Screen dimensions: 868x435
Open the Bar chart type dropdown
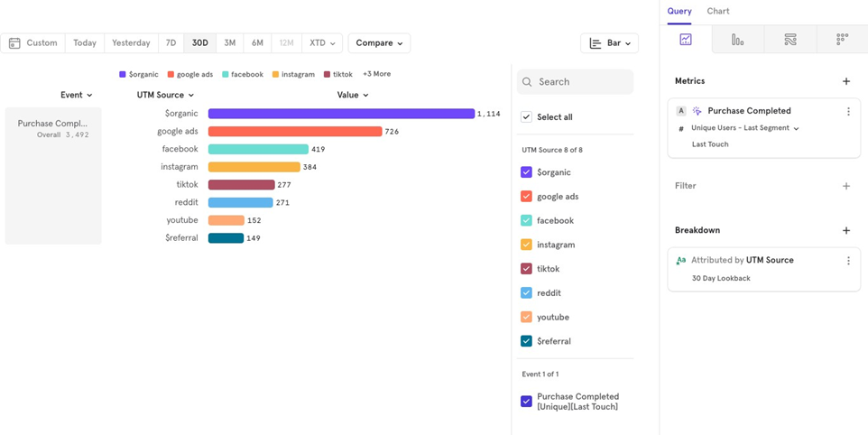tap(609, 43)
